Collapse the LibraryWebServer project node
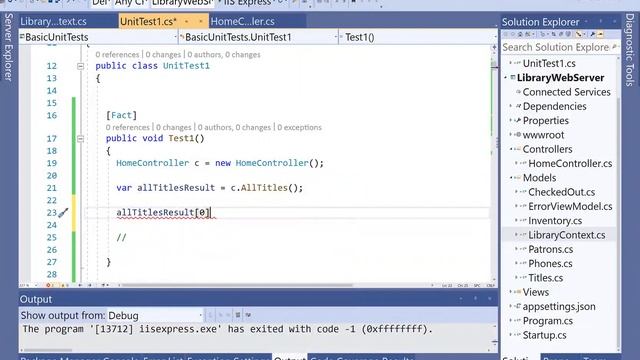The width and height of the screenshot is (640, 360). pyautogui.click(x=506, y=78)
